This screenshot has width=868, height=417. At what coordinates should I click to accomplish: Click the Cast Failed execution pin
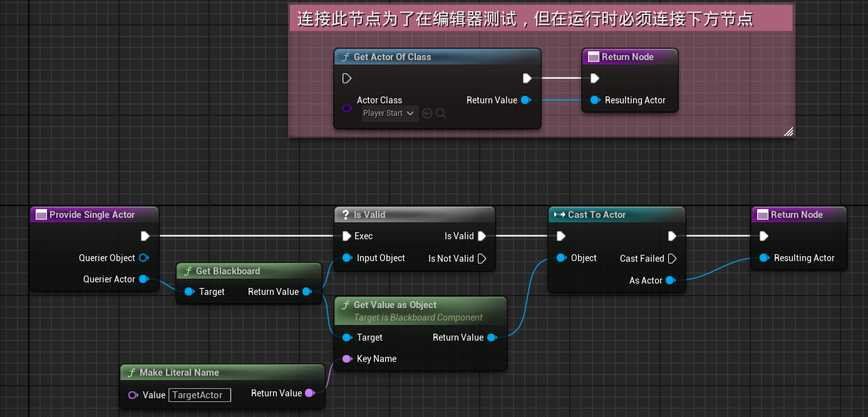pyautogui.click(x=672, y=259)
